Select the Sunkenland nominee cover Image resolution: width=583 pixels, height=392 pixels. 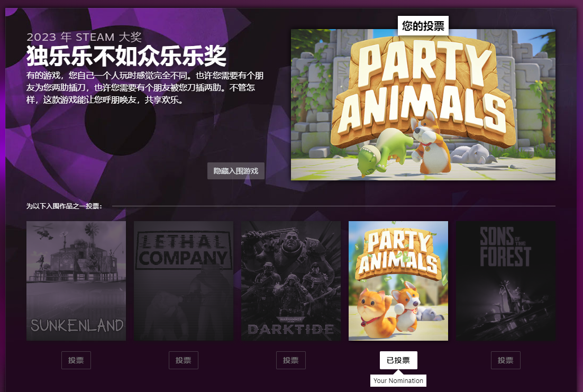tap(76, 281)
